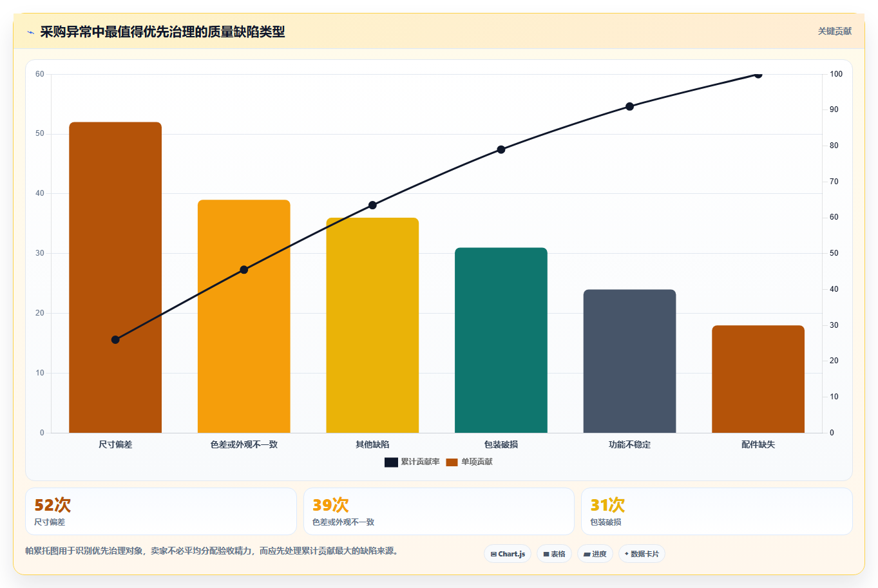Click the gray 功能不稳定 bar

click(x=629, y=361)
